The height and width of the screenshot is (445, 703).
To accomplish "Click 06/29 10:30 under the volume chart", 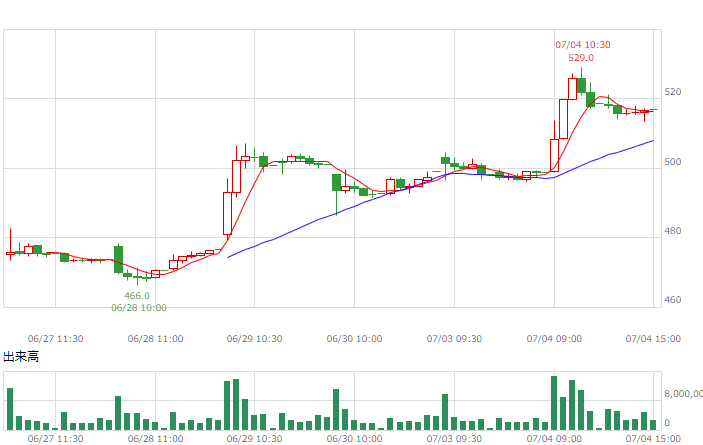I will coord(255,438).
